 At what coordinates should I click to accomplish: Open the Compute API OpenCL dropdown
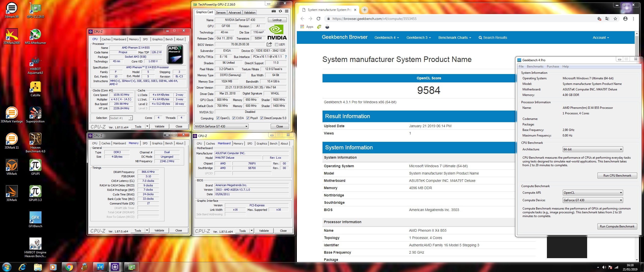[593, 193]
